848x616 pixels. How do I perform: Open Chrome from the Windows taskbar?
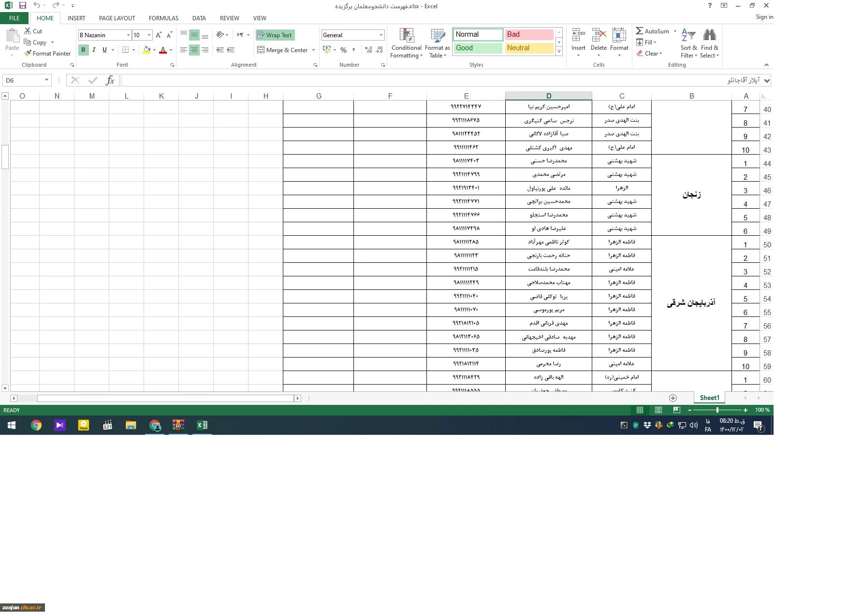(36, 425)
